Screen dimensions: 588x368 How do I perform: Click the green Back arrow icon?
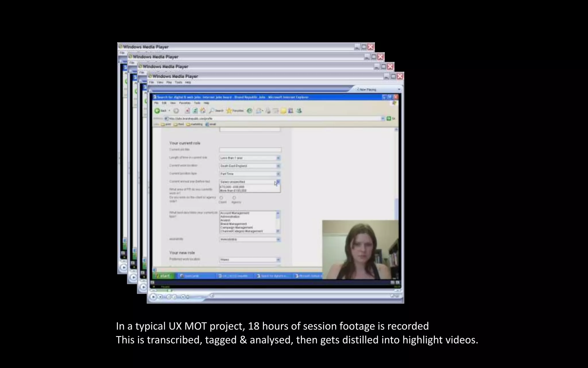point(157,111)
